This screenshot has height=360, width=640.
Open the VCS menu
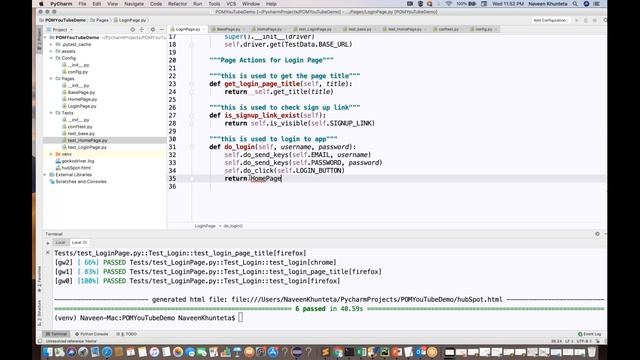tap(231, 4)
